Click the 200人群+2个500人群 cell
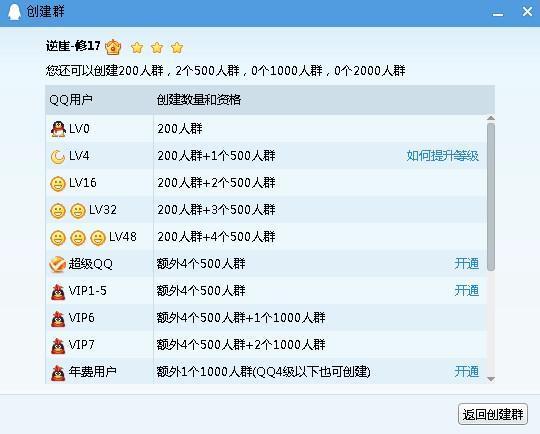This screenshot has height=434, width=540. tap(216, 183)
